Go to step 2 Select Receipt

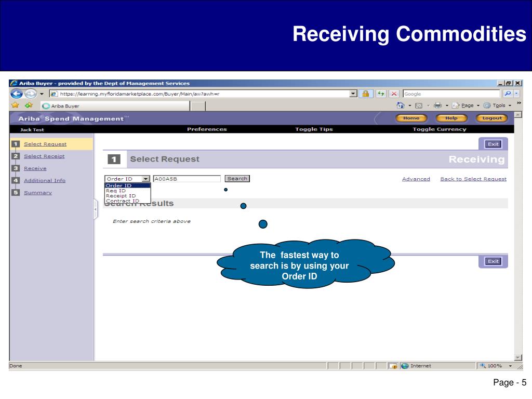(x=44, y=156)
